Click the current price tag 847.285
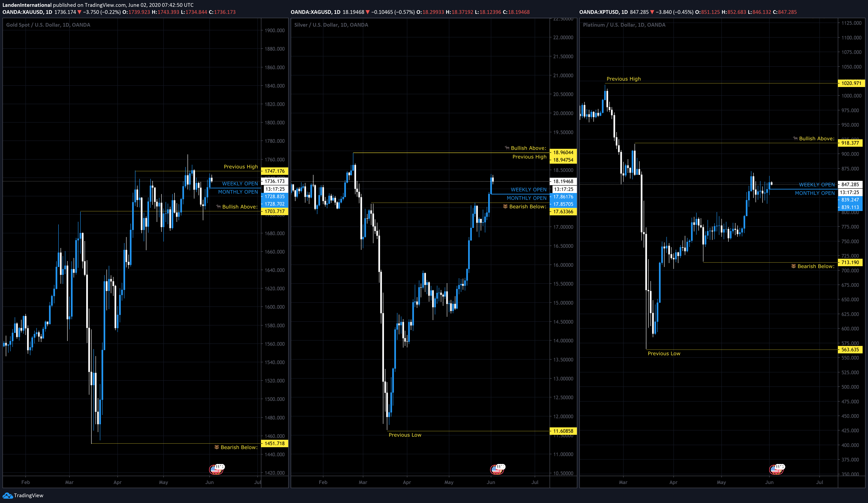Image resolution: width=868 pixels, height=503 pixels. (x=850, y=185)
